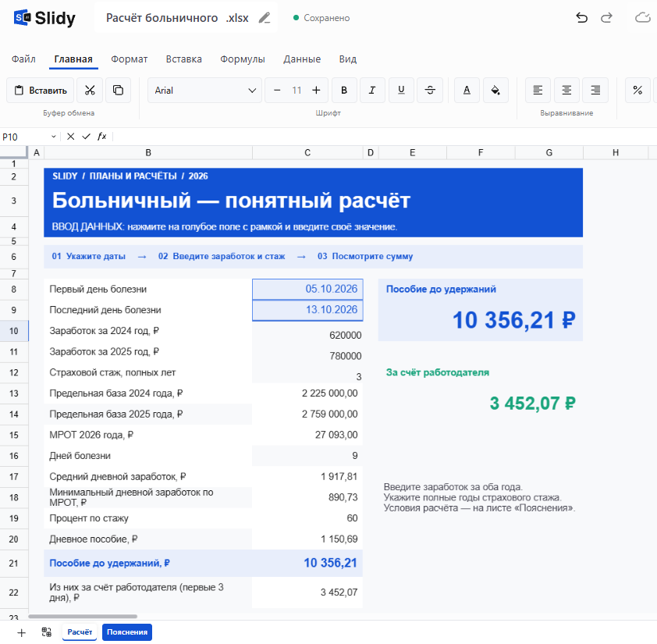Center align the text
The image size is (657, 644).
[566, 90]
